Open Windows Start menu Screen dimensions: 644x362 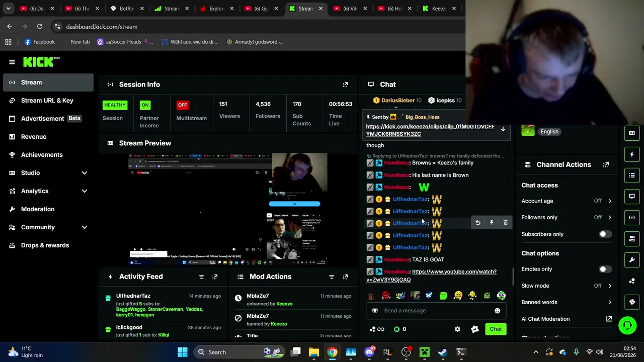[183, 352]
